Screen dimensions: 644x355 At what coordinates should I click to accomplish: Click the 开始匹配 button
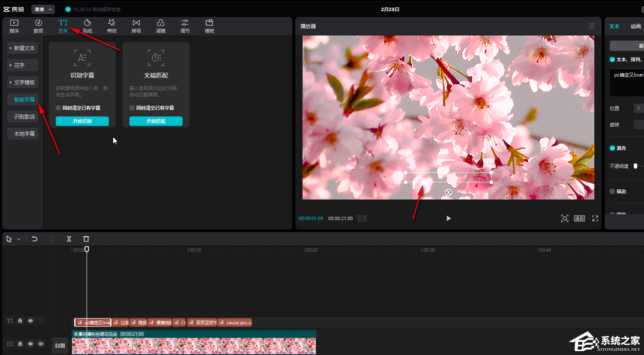(156, 121)
